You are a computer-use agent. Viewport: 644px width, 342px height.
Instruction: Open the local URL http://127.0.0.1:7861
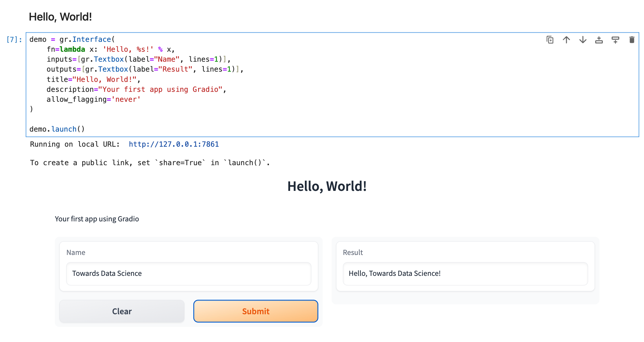point(174,144)
